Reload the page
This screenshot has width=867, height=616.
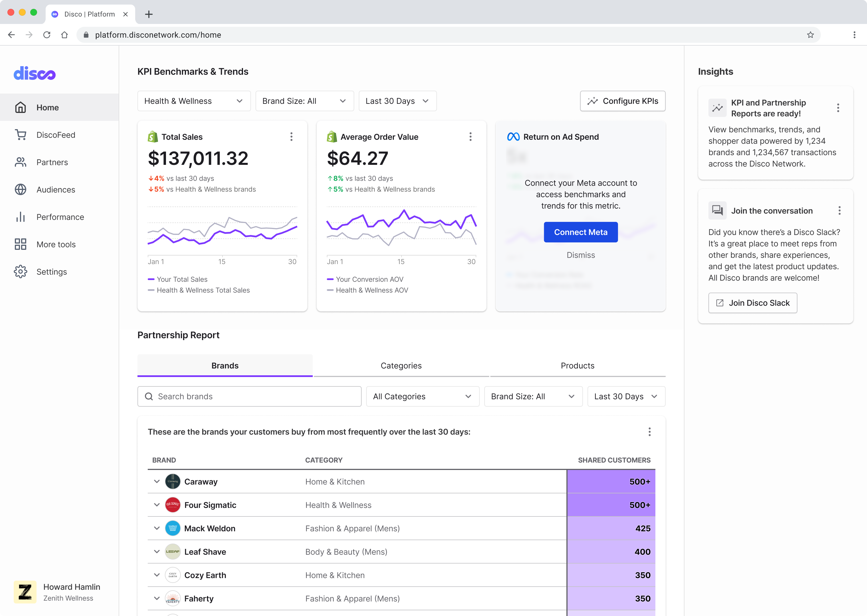point(47,35)
